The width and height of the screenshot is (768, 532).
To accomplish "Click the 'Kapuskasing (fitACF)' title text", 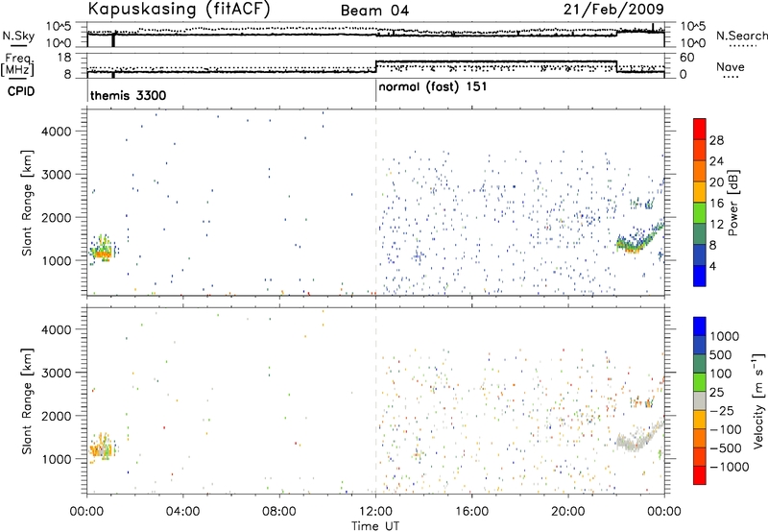I will tap(179, 9).
